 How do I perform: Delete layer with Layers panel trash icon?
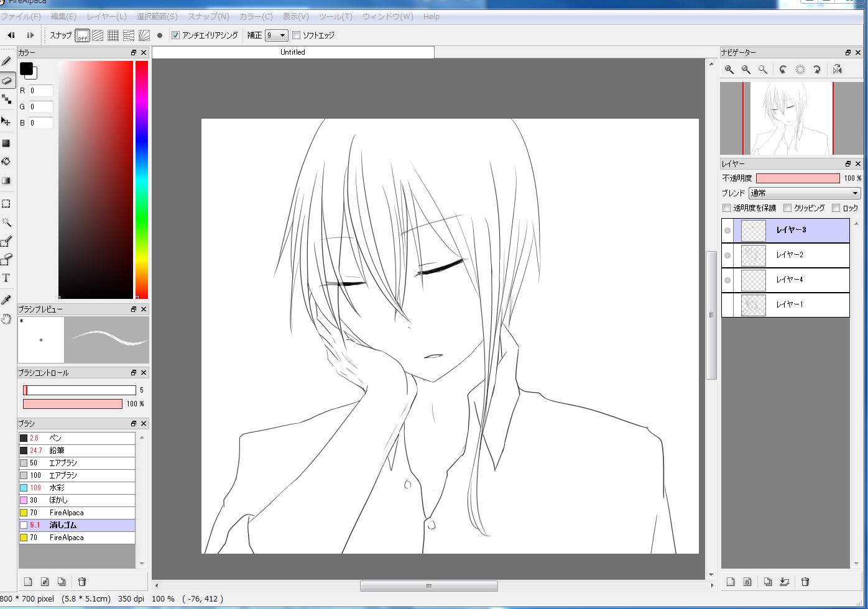click(805, 582)
